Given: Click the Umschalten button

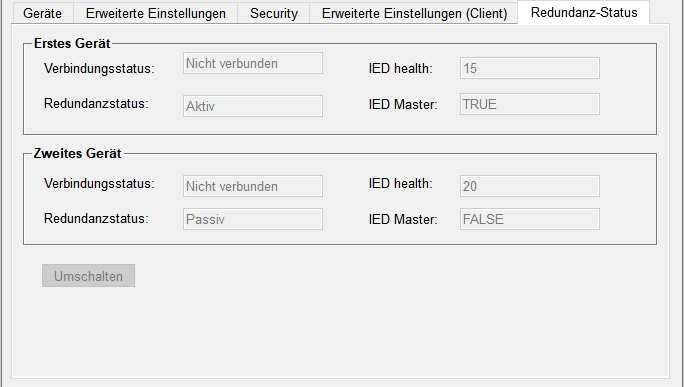Looking at the screenshot, I should point(89,276).
